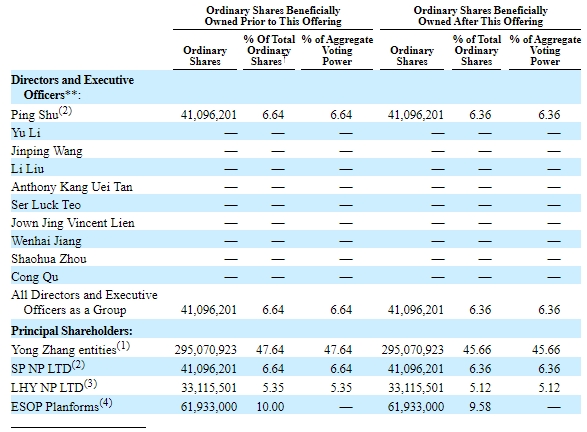Click footnote (4) after ESOP Planforms
This screenshot has height=432, width=587.
[106, 403]
